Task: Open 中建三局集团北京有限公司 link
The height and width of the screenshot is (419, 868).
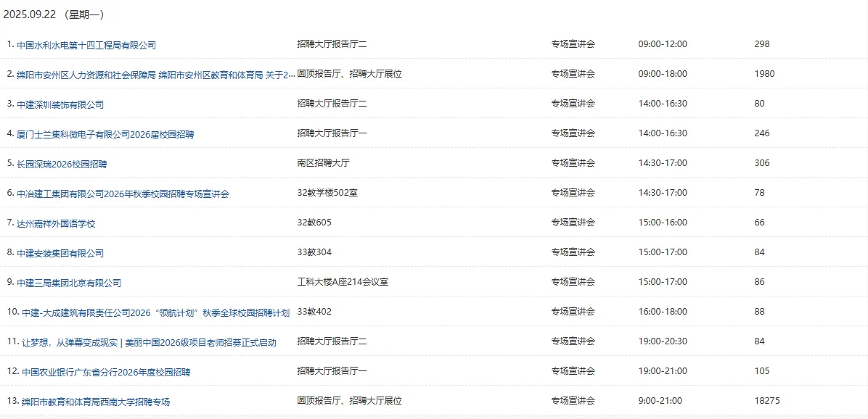Action: tap(69, 284)
